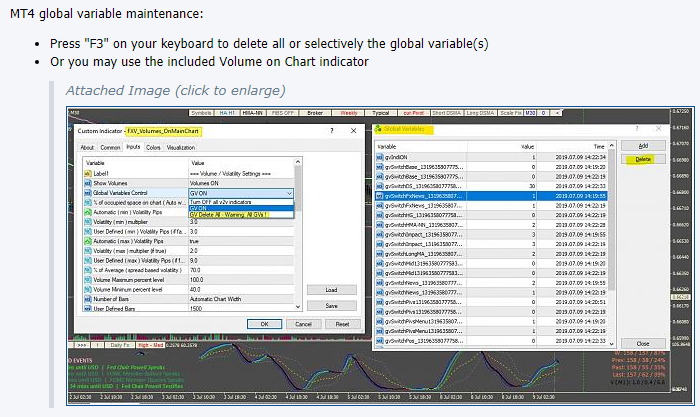This screenshot has height=417, width=700.
Task: Click the highlighted Delete button
Action: click(x=643, y=159)
